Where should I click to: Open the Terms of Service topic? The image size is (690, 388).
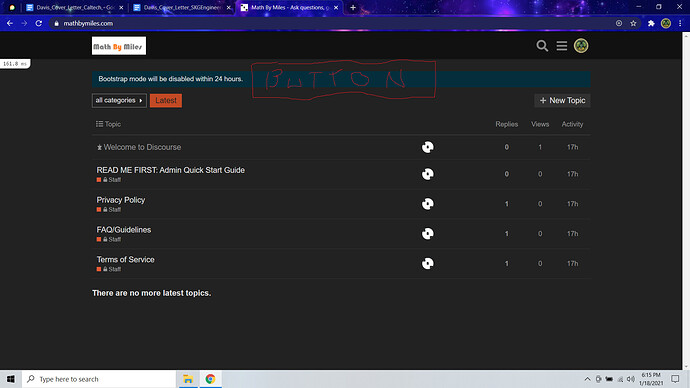(125, 260)
